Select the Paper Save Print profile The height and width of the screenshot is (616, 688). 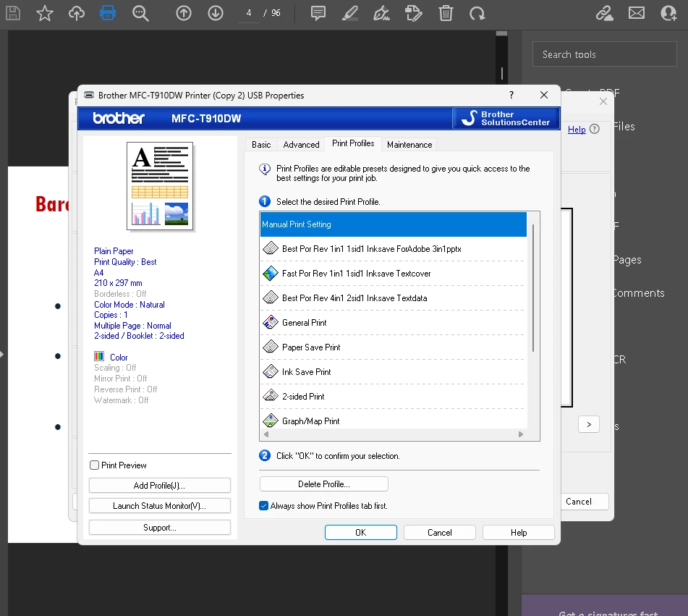[x=394, y=347]
